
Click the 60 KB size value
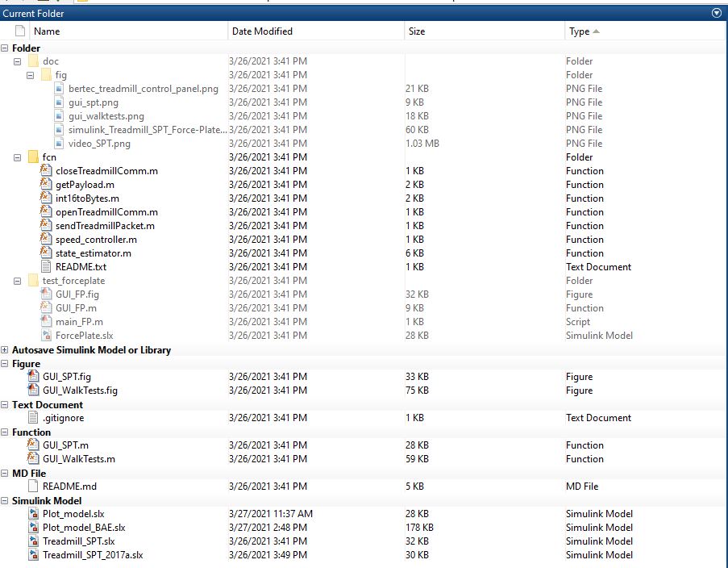[417, 130]
